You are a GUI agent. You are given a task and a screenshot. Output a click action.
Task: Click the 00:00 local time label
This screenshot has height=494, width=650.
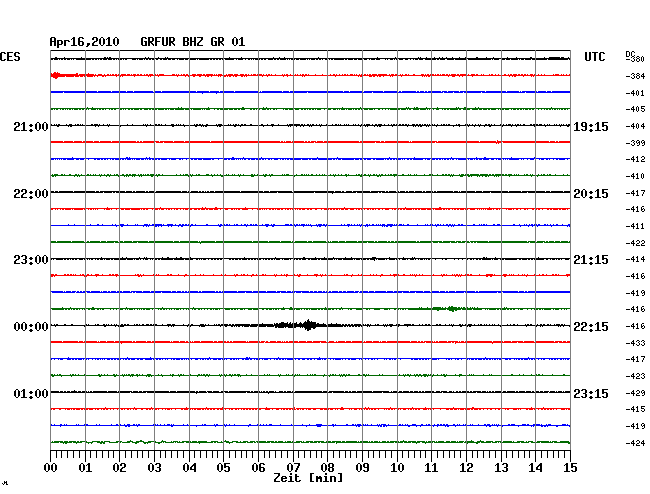click(x=31, y=327)
